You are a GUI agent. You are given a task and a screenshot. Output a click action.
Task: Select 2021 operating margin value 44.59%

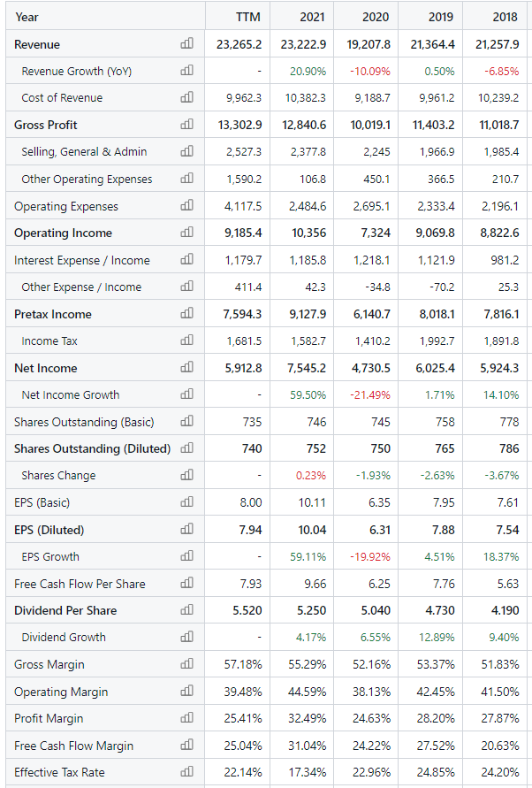[x=308, y=692]
